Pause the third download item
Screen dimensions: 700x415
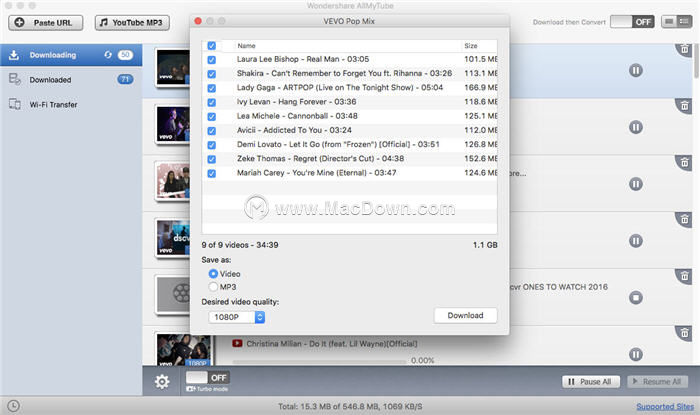pyautogui.click(x=636, y=184)
